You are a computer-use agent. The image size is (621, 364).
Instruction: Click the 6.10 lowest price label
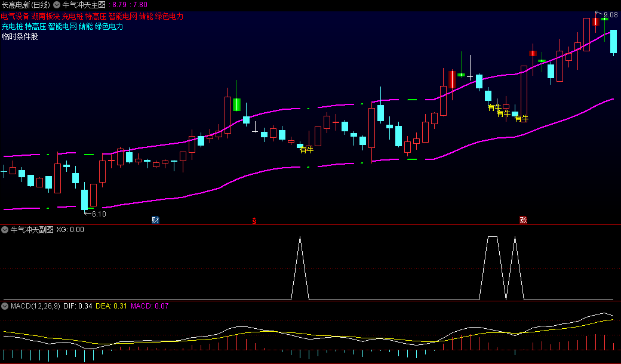(99, 214)
